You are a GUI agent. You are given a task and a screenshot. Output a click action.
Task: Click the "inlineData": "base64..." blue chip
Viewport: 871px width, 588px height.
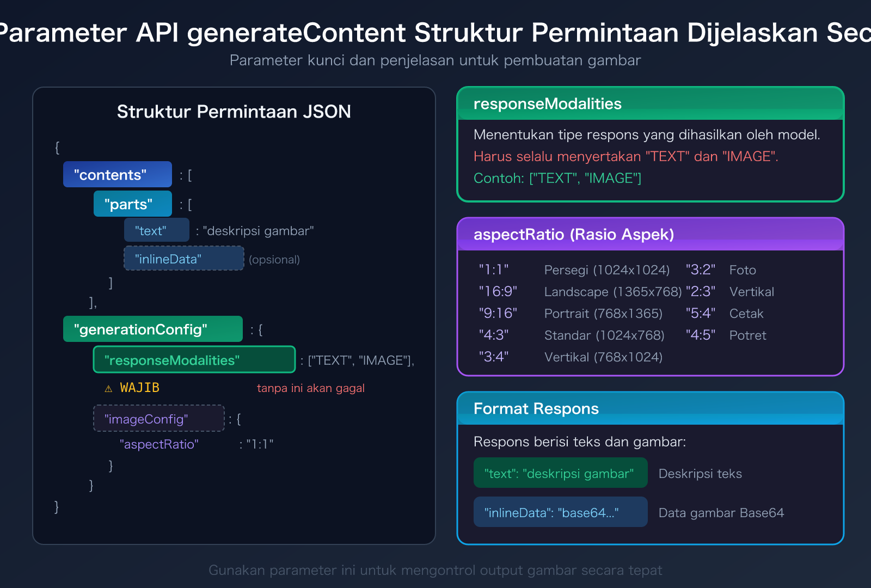pos(560,512)
